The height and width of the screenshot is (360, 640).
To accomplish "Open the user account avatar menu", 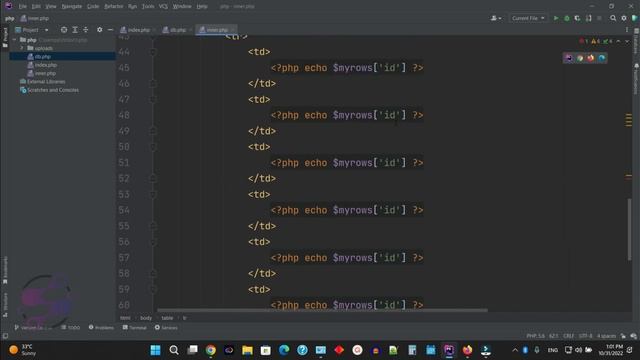I will (496, 18).
